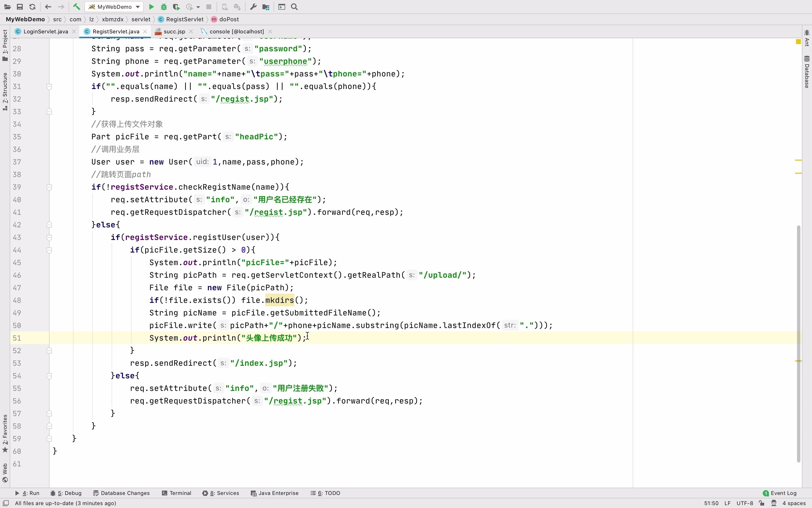Close the console [@localhost] tab

click(x=270, y=31)
